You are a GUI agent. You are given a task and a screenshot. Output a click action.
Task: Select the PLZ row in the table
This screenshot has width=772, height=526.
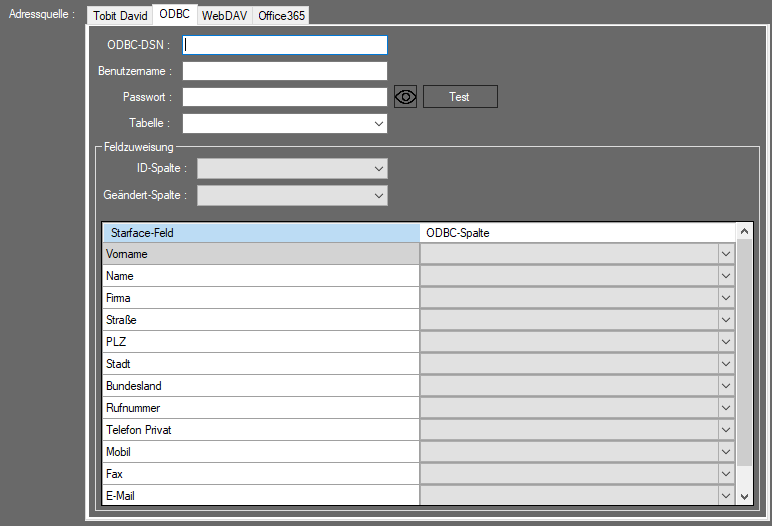click(x=260, y=342)
